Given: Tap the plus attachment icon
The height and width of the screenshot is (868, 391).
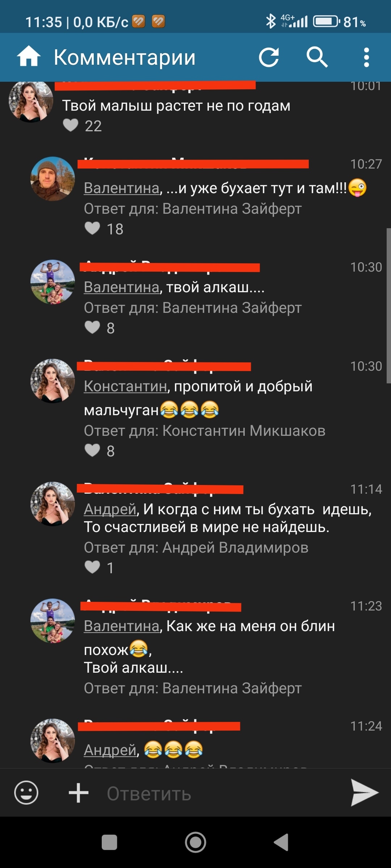Looking at the screenshot, I should [79, 793].
